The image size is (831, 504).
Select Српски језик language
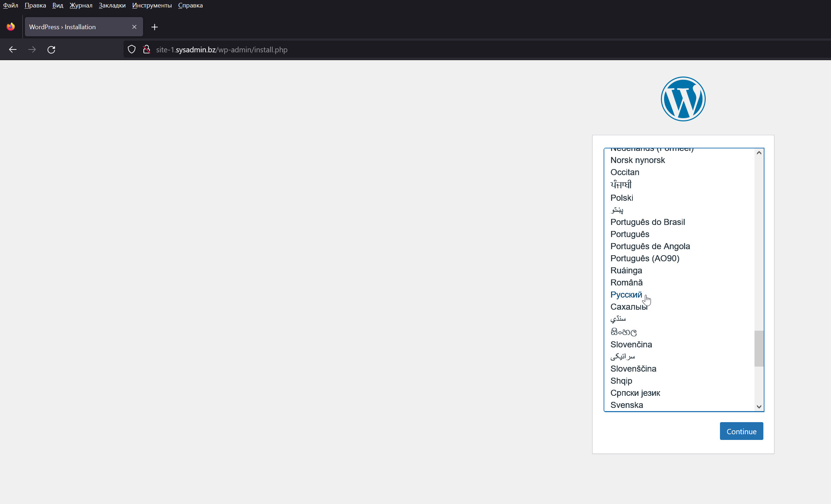(679, 393)
